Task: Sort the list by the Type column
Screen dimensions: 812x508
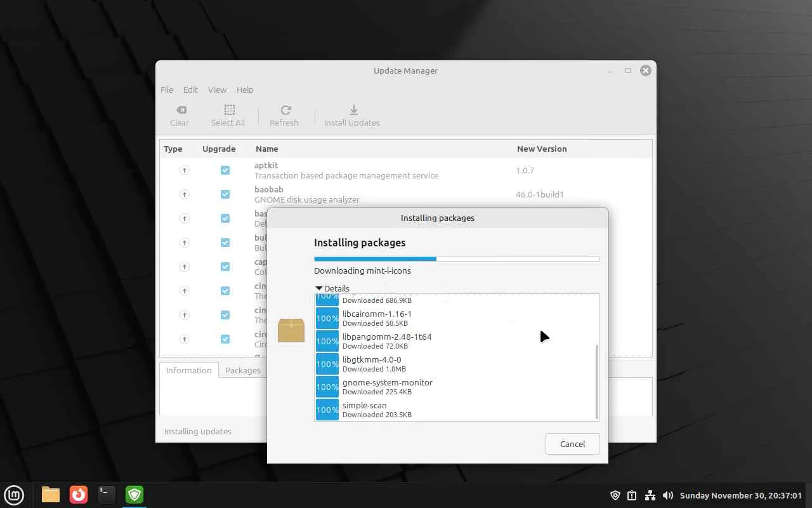Action: tap(173, 149)
